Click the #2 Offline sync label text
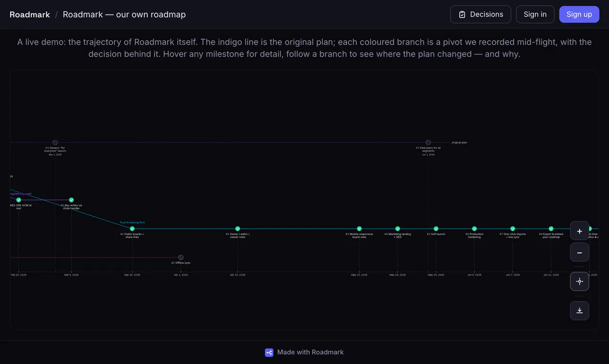This screenshot has width=609, height=364. pyautogui.click(x=181, y=263)
